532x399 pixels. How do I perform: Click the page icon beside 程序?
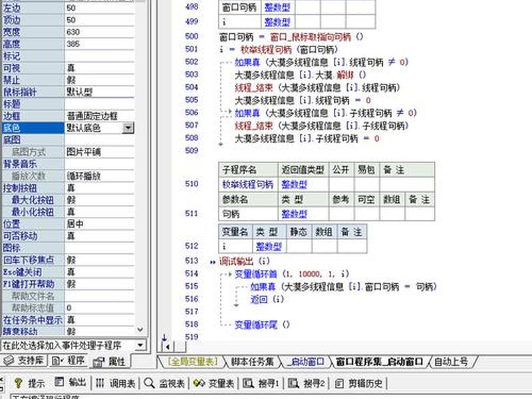pyautogui.click(x=57, y=360)
